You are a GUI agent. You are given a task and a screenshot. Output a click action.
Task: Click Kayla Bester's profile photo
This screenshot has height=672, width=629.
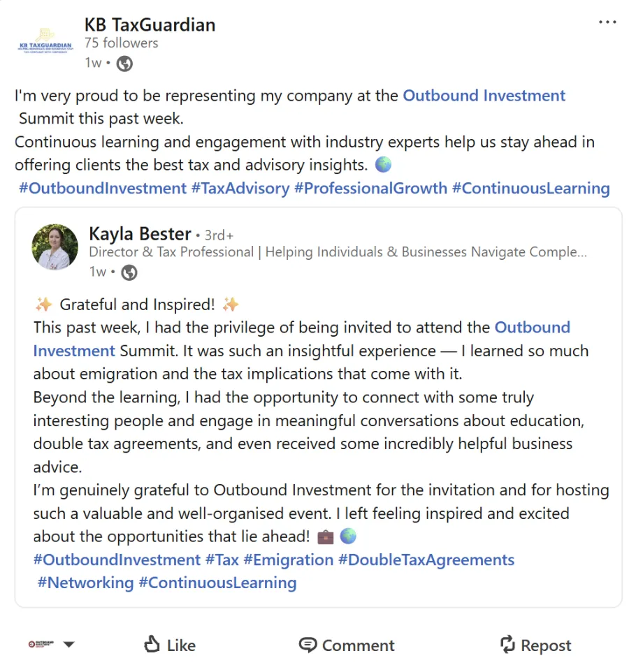pos(55,247)
